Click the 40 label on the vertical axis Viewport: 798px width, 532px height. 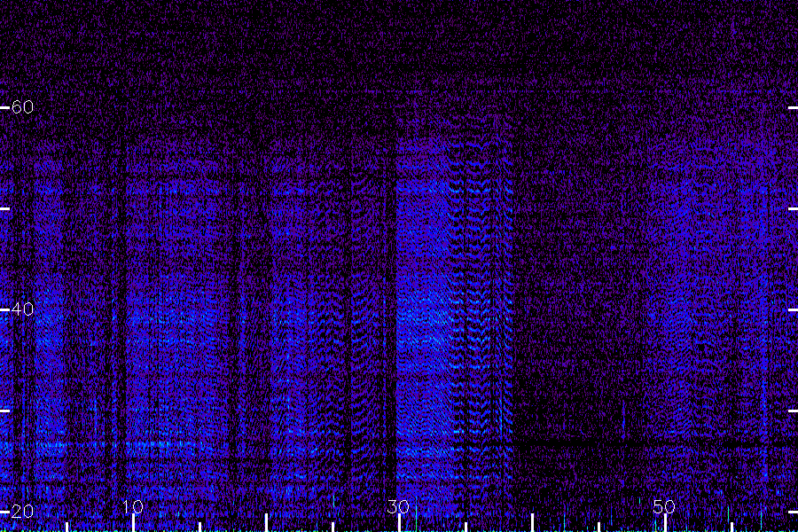22,309
